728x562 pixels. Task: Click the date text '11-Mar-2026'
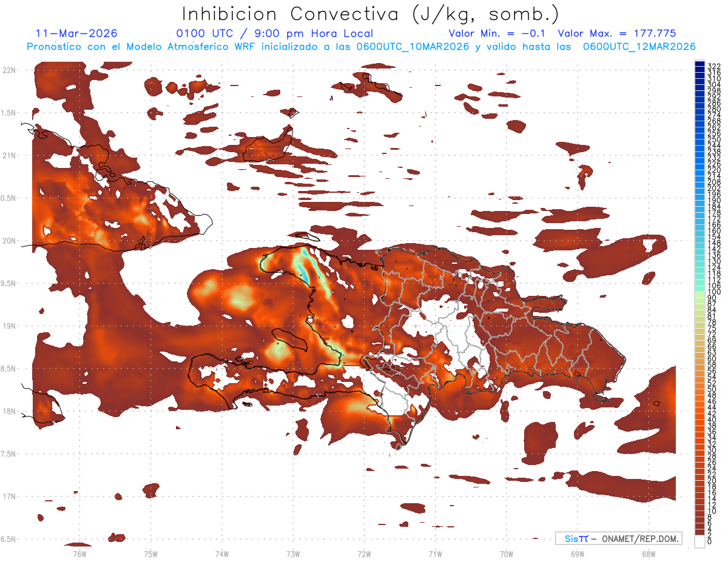(76, 33)
